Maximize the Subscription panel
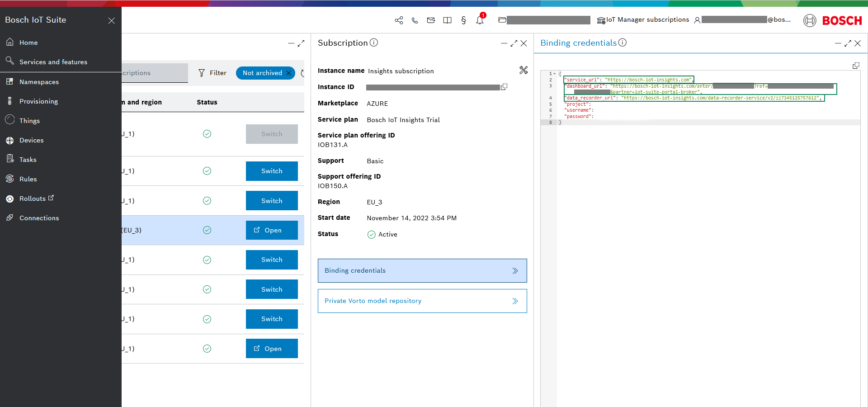868x407 pixels. pyautogui.click(x=514, y=43)
